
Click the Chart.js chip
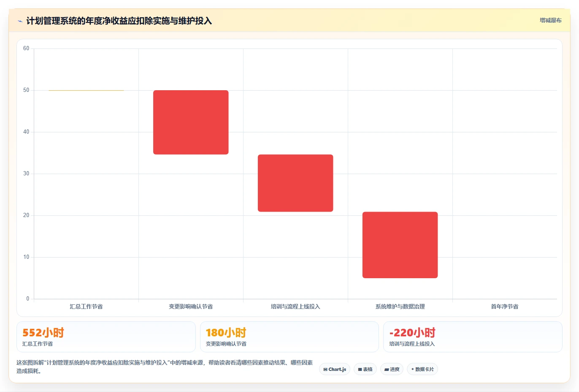coord(335,369)
